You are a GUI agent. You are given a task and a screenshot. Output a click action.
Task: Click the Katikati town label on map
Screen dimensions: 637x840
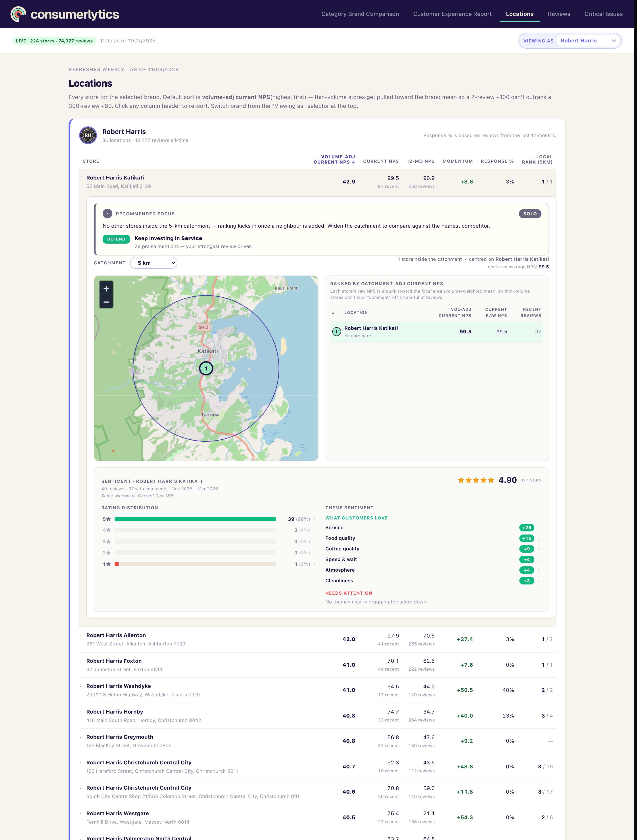pyautogui.click(x=208, y=351)
